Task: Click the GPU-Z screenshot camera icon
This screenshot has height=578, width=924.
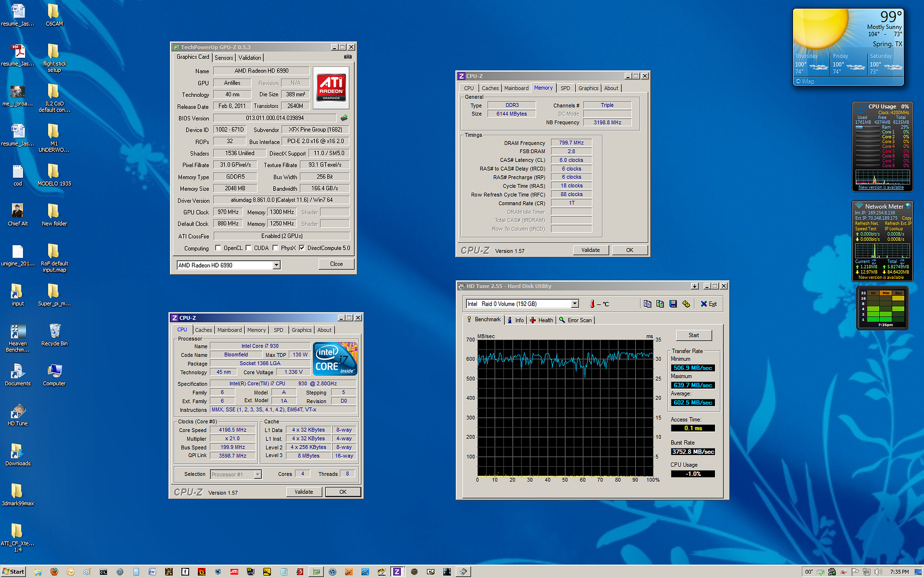Action: [x=348, y=57]
